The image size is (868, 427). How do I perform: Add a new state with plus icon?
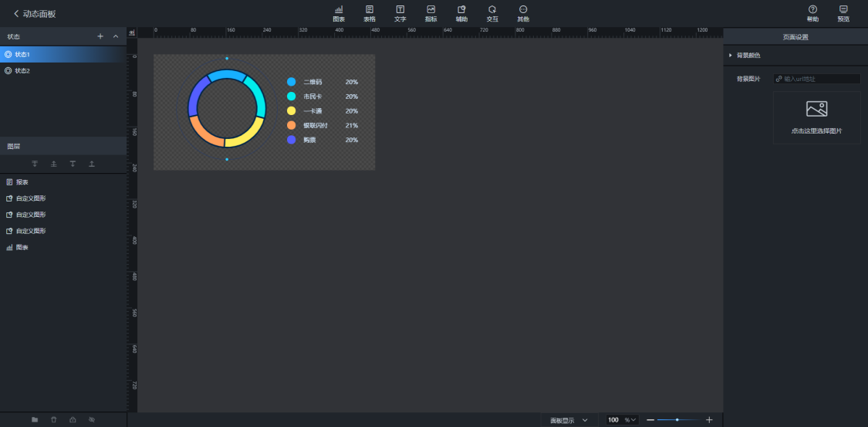pyautogui.click(x=100, y=36)
